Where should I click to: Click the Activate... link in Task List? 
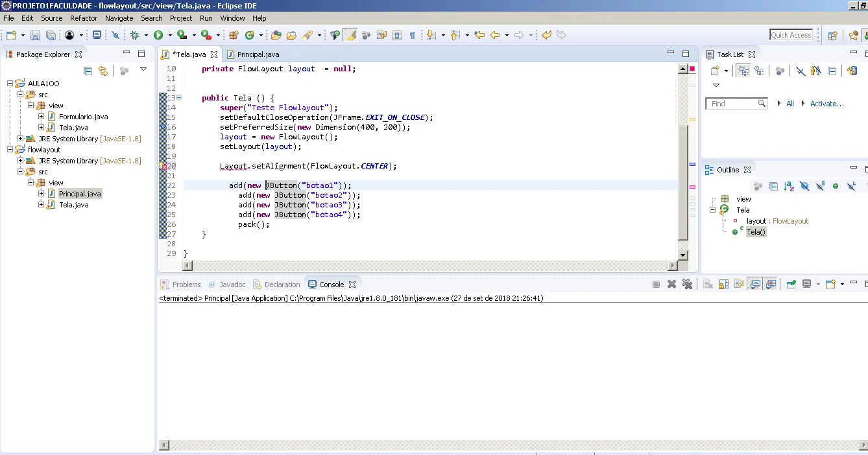tap(826, 104)
